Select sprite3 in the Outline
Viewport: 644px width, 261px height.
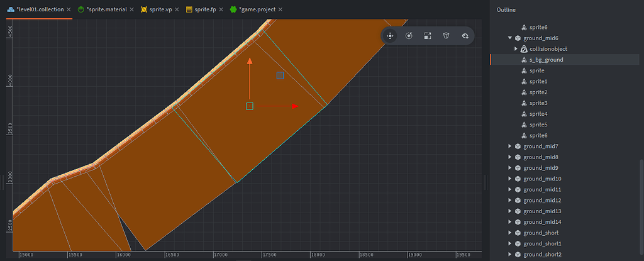click(x=538, y=103)
